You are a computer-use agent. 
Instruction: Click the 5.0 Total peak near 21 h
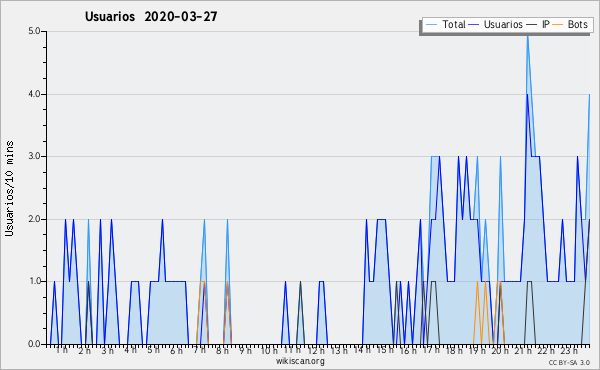point(528,36)
